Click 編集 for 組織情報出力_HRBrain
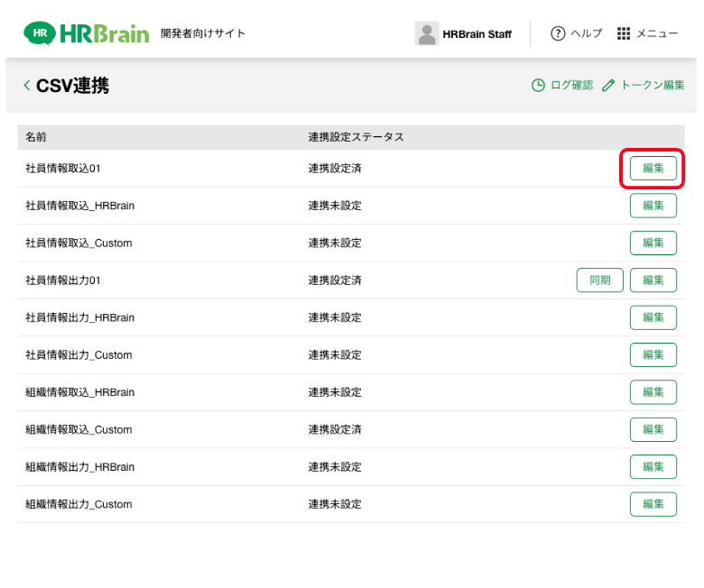Screen dimensions: 704x588 (653, 467)
